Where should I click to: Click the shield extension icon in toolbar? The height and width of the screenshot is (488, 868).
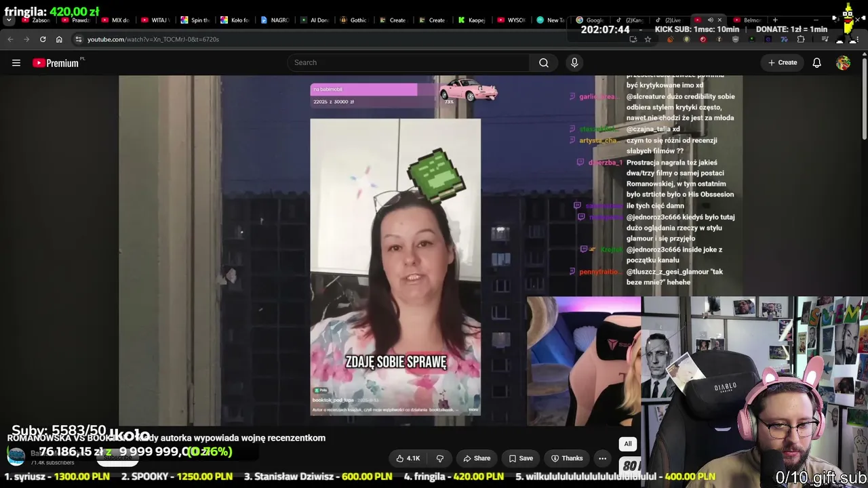[736, 39]
